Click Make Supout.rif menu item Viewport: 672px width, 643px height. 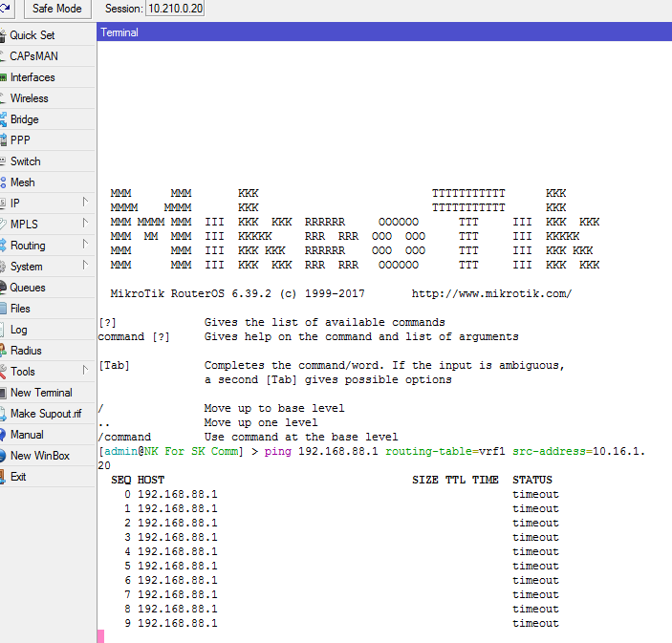pyautogui.click(x=47, y=414)
